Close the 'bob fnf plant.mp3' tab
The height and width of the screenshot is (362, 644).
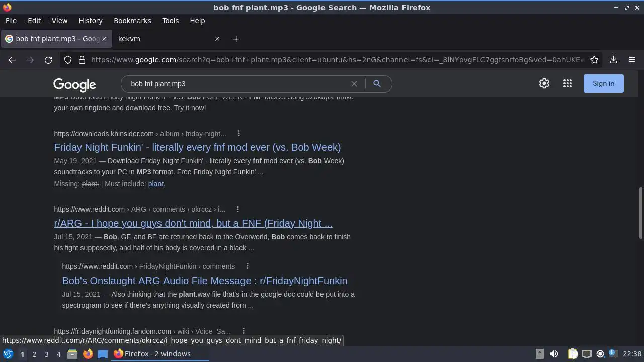pyautogui.click(x=104, y=39)
